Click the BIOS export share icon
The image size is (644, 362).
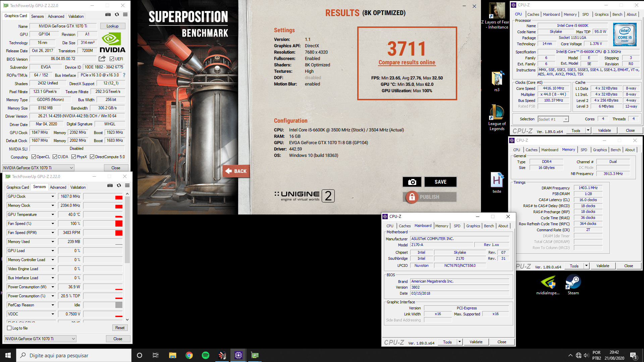tap(102, 59)
